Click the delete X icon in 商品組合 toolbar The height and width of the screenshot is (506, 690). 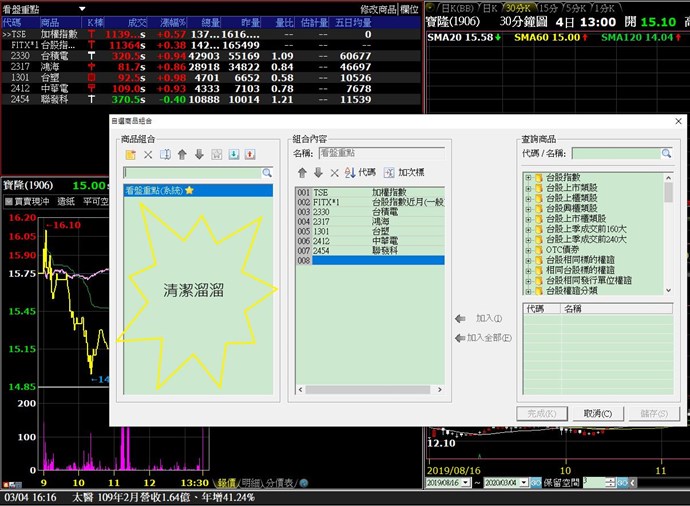(148, 155)
